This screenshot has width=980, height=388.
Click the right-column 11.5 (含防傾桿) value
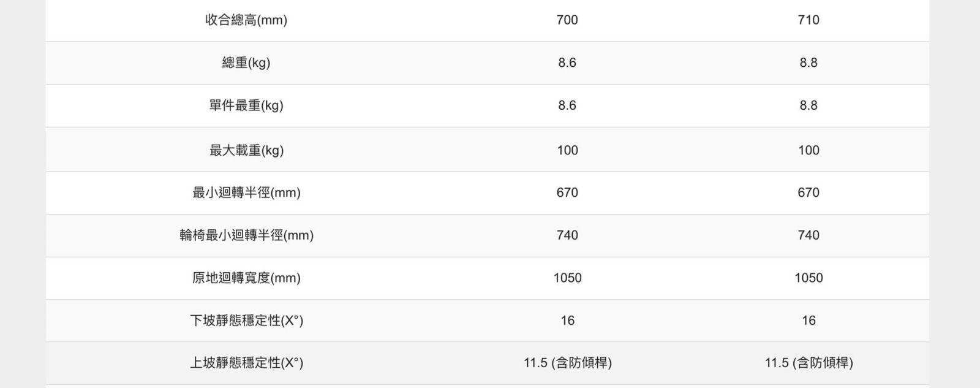[x=809, y=363]
